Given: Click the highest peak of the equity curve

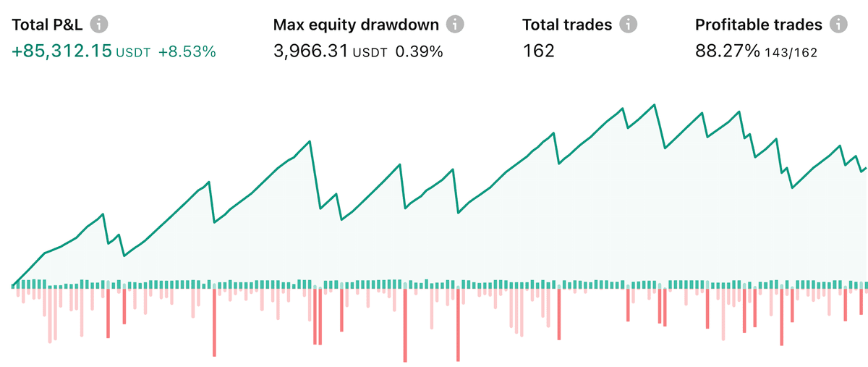Looking at the screenshot, I should tap(654, 105).
